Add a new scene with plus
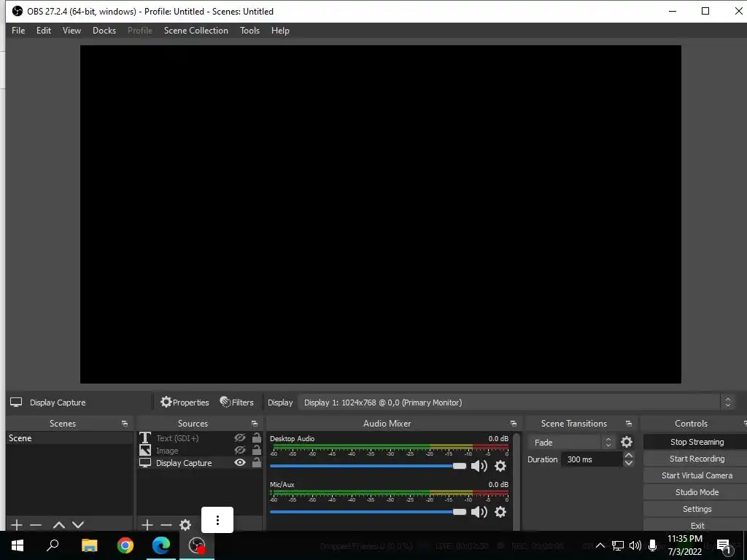 point(17,525)
